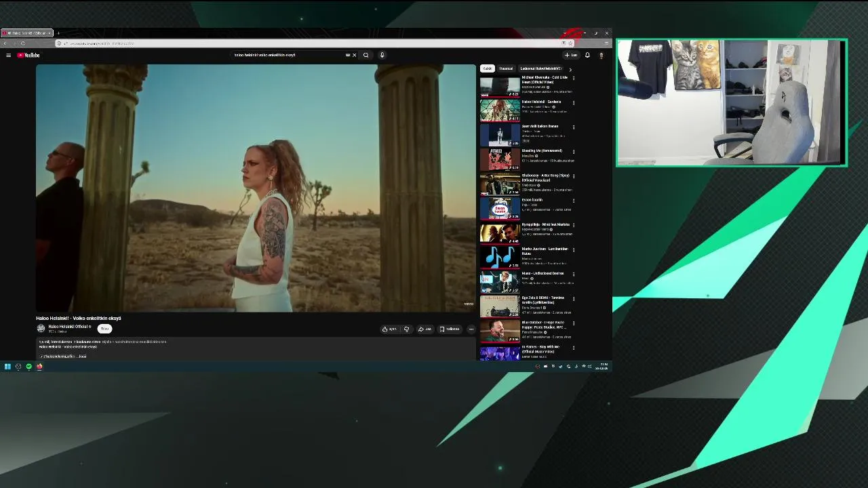
Task: Open Haloo Helsinki Carelema video thumbnail
Action: pyautogui.click(x=500, y=110)
